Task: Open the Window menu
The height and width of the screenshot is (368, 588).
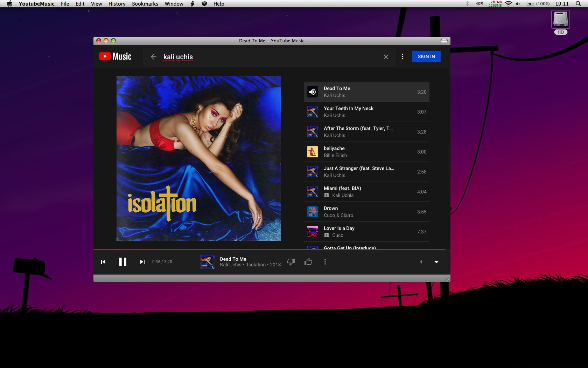Action: tap(174, 4)
